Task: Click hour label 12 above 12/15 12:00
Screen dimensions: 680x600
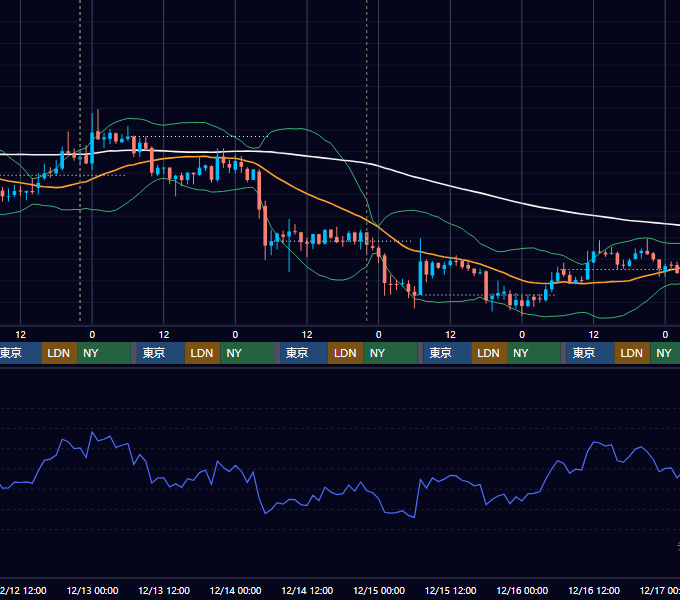Action: click(451, 335)
